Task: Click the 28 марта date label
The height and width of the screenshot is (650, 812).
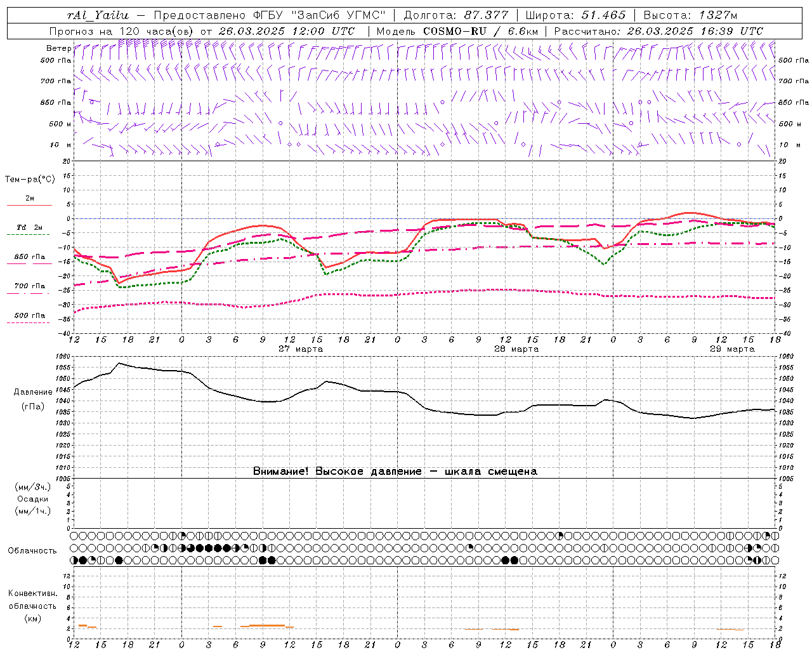Action: [x=516, y=349]
